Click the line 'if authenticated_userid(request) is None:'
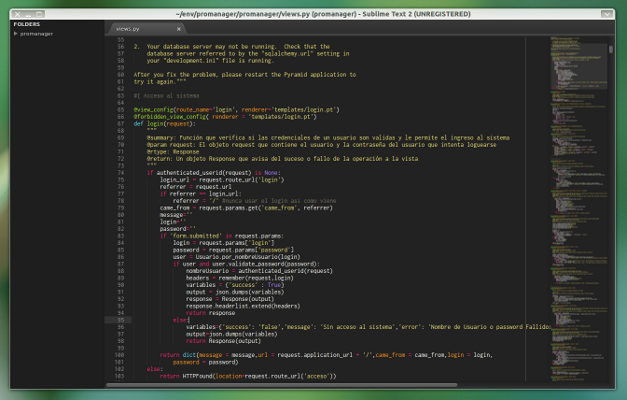Viewport: 627px width, 400px height. click(214, 173)
